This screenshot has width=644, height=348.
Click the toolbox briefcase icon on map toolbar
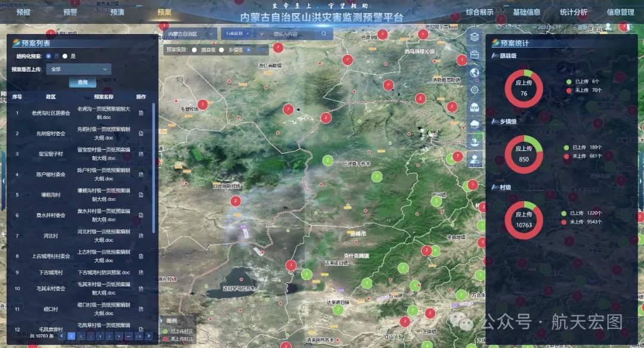point(475,54)
